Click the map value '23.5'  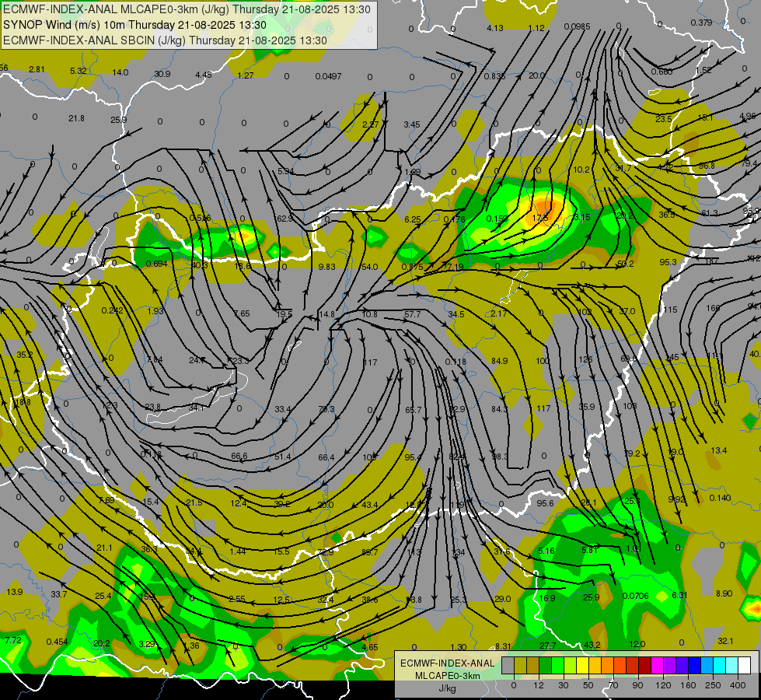pos(664,119)
